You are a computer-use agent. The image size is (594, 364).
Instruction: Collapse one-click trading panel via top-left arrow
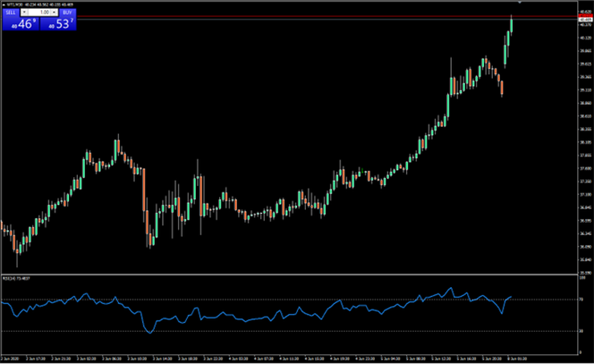tap(3, 5)
